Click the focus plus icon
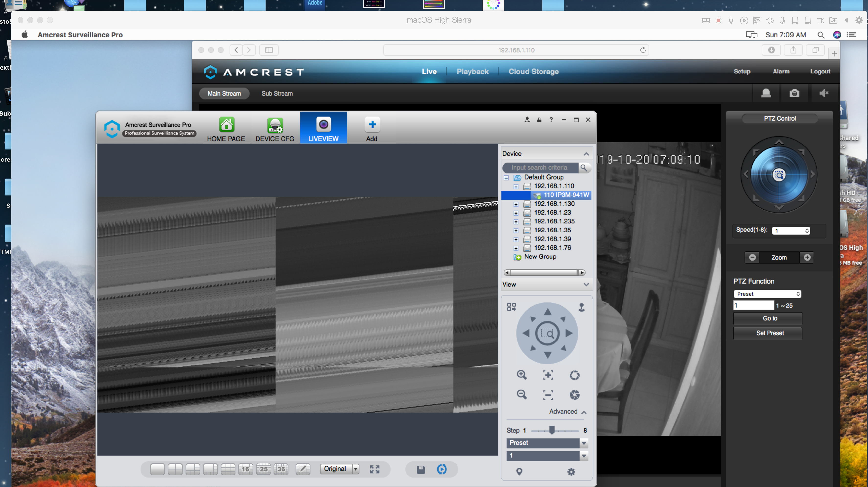 click(548, 375)
